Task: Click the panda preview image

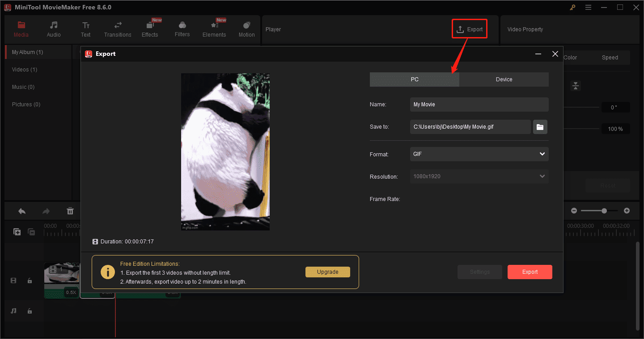Action: click(x=225, y=152)
